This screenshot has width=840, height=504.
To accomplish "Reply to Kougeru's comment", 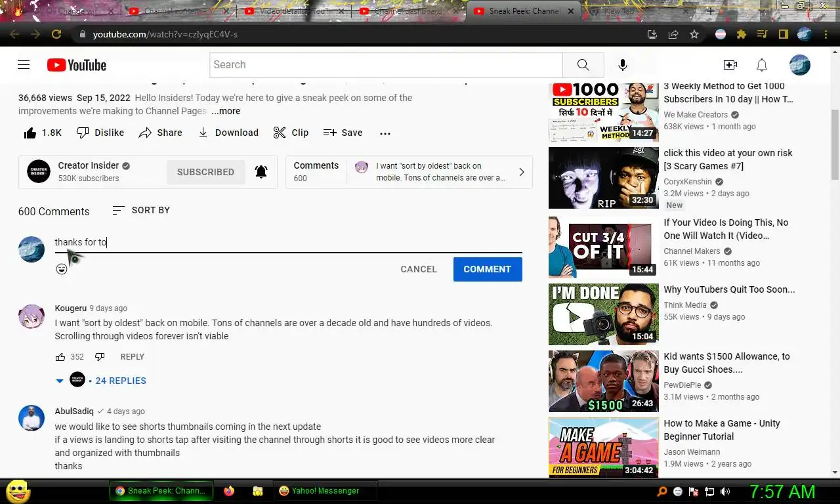I will (133, 357).
